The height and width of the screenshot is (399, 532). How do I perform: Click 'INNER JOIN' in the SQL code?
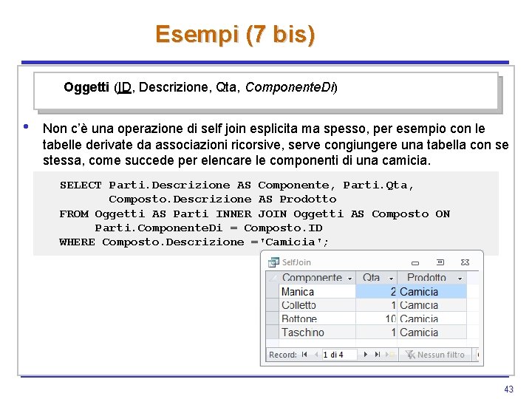[251, 214]
